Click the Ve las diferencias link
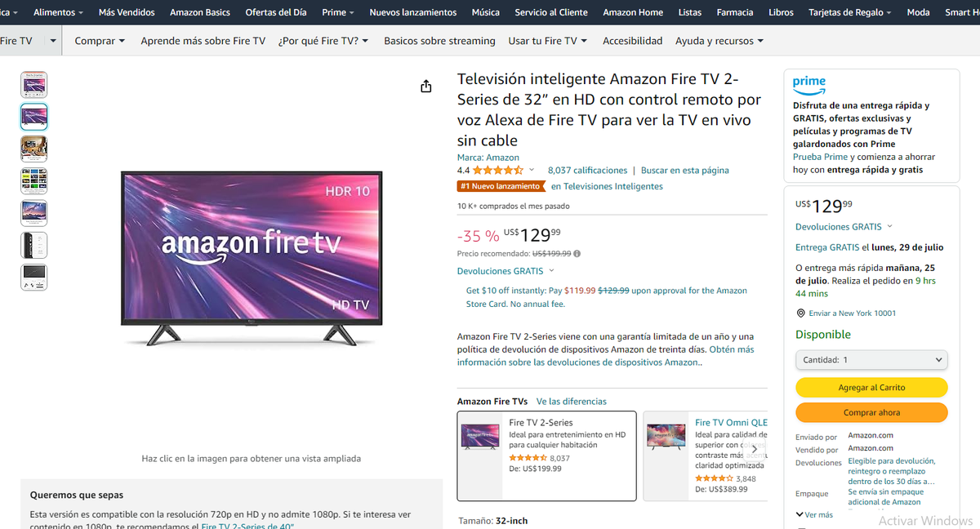This screenshot has height=529, width=980. coord(571,402)
